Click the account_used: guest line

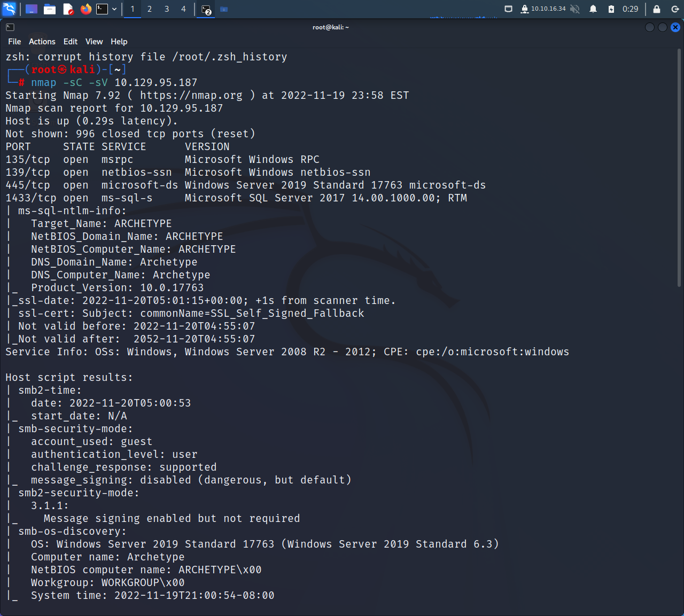[x=92, y=441]
